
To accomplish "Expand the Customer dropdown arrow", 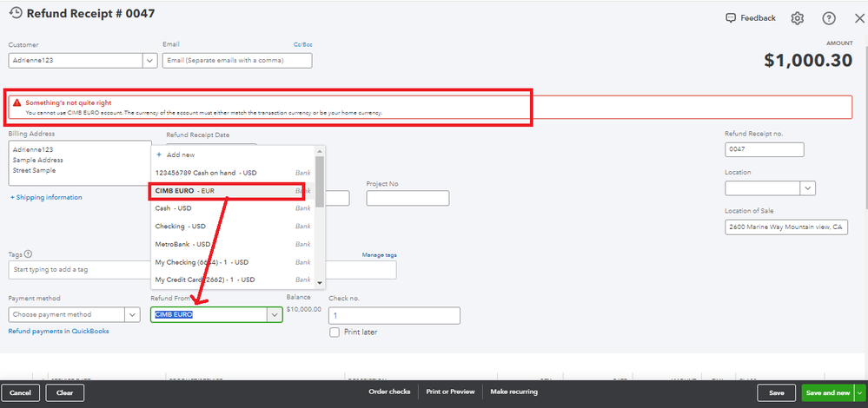I will click(150, 60).
